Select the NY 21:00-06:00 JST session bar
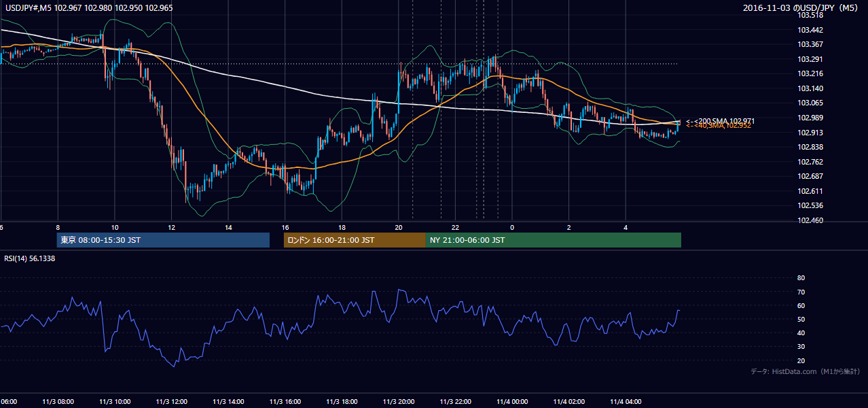 (x=554, y=240)
